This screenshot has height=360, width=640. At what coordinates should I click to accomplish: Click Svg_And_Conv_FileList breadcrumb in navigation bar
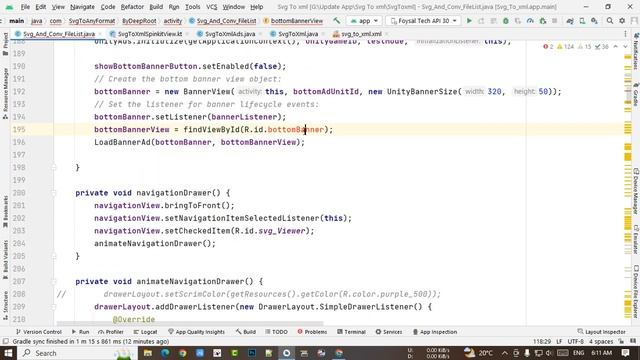coord(223,20)
